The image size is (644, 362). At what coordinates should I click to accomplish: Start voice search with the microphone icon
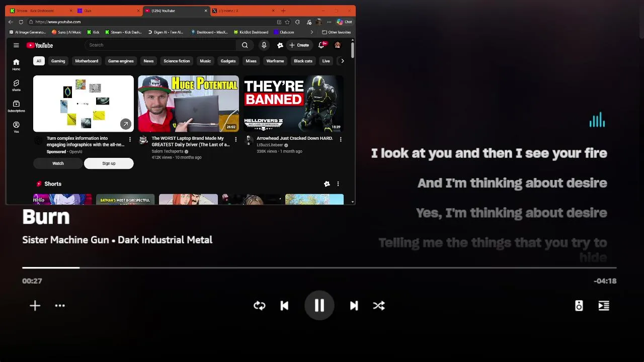(x=264, y=45)
